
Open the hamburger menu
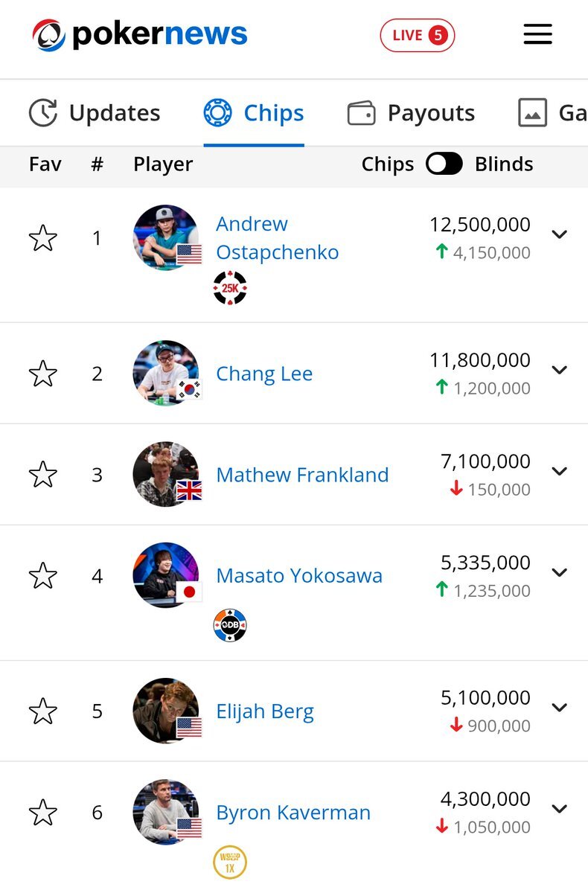click(x=537, y=35)
